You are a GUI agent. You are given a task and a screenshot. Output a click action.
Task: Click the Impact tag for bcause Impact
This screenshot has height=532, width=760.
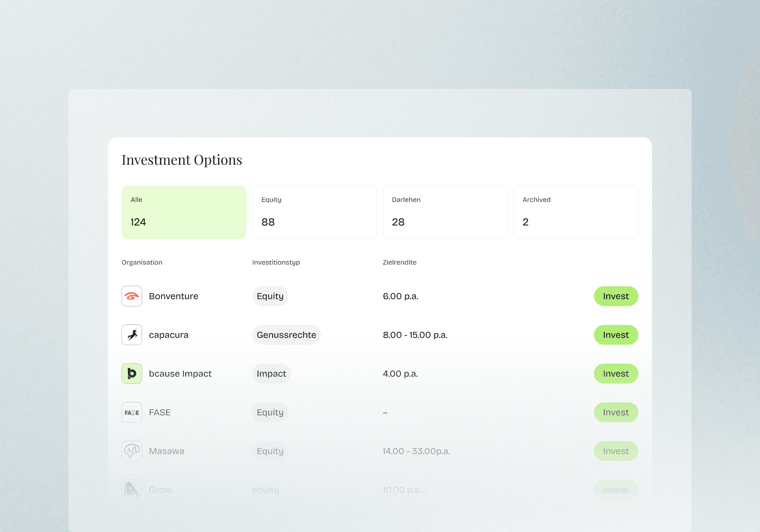click(x=271, y=374)
